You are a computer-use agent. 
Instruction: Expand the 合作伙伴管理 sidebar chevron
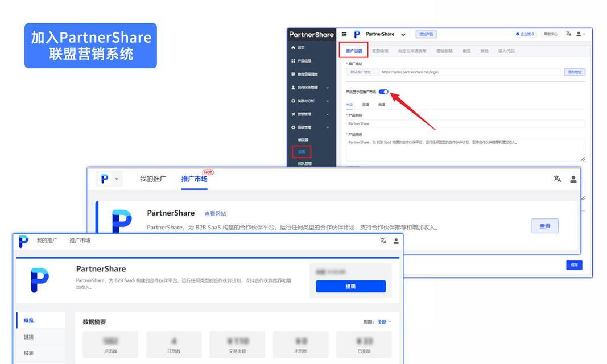pyautogui.click(x=328, y=88)
